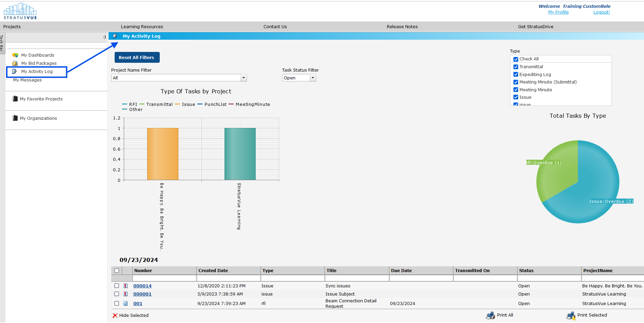The image size is (644, 323).
Task: Uncheck the Check All type checkbox
Action: pyautogui.click(x=516, y=59)
